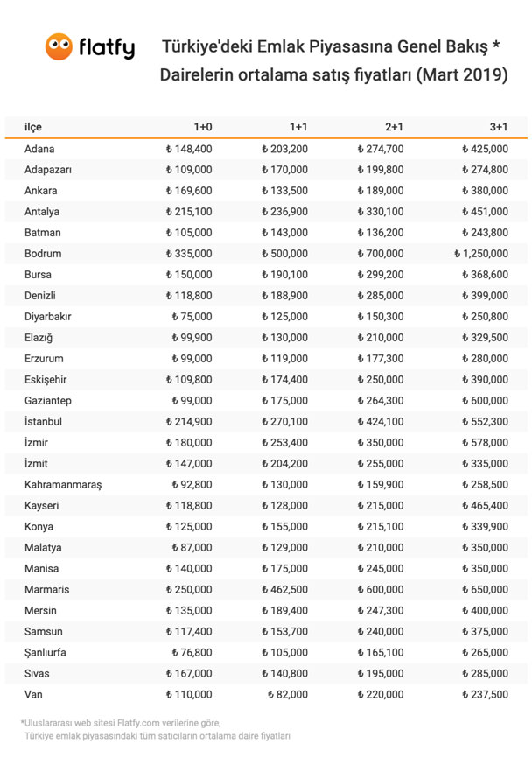Click Van's 1+1 price ₺82,000
This screenshot has height=758, width=532.
point(288,694)
